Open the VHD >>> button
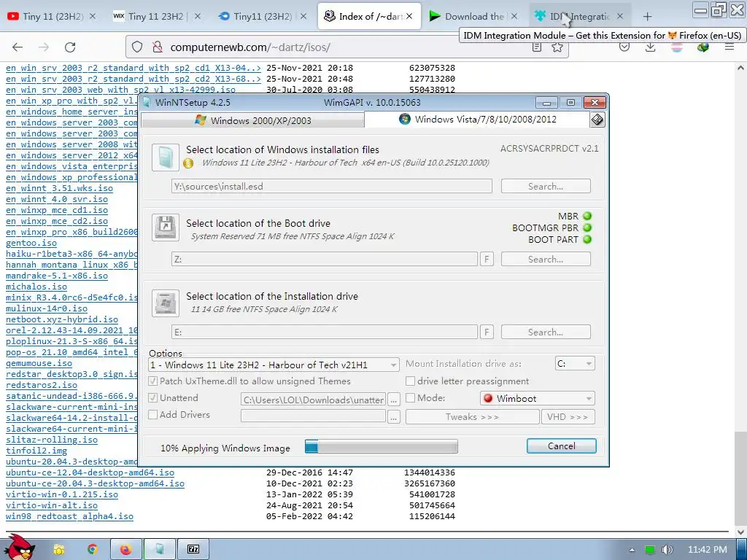The image size is (747, 560). tap(568, 416)
